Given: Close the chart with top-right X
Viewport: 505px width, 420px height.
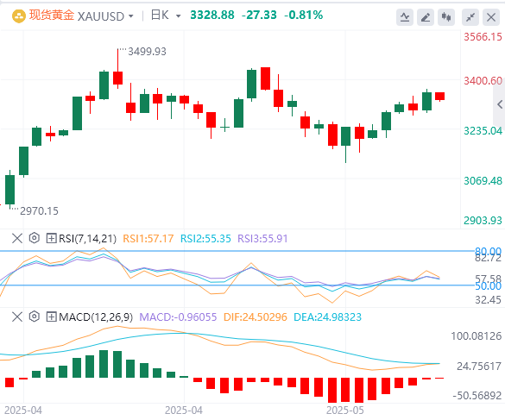Looking at the screenshot, I should coord(491,17).
